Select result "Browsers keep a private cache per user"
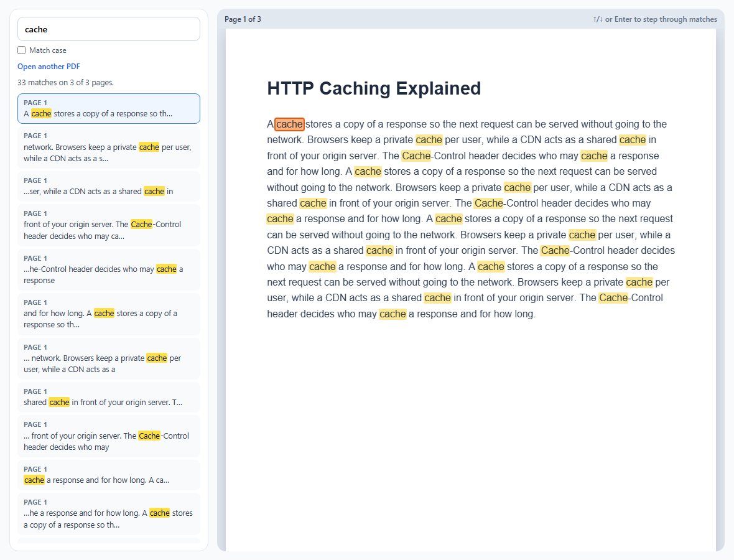The width and height of the screenshot is (734, 560). click(109, 147)
